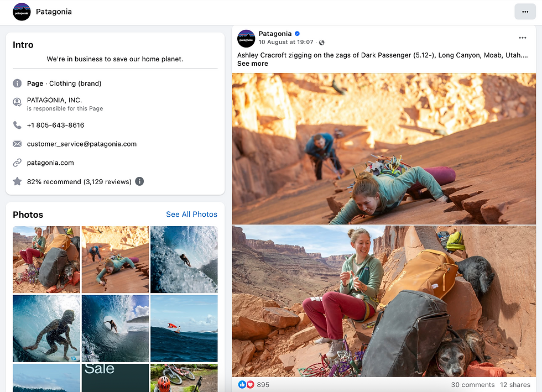
Task: Open Photos thumbnail of wave under blue sky
Action: (46, 378)
